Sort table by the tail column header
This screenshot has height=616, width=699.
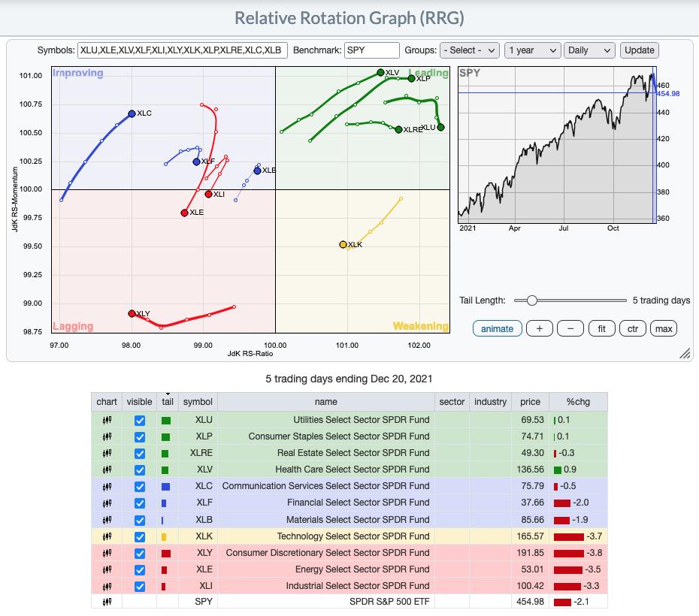tap(168, 402)
